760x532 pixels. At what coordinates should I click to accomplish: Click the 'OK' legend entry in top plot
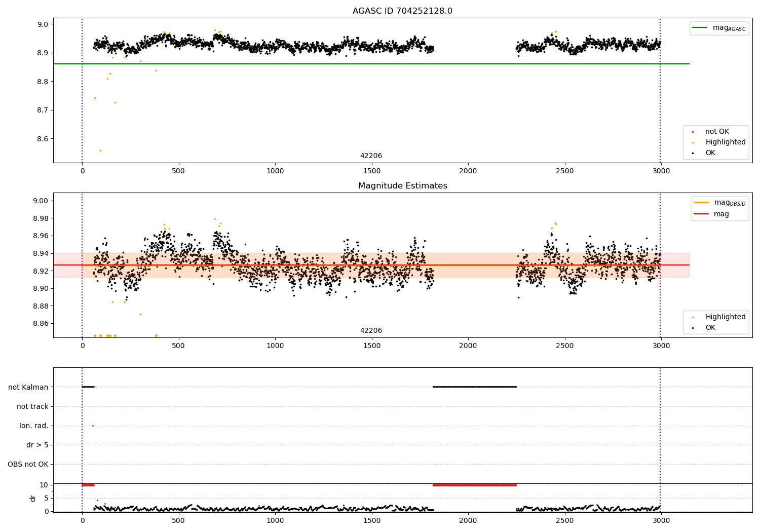[x=710, y=153]
